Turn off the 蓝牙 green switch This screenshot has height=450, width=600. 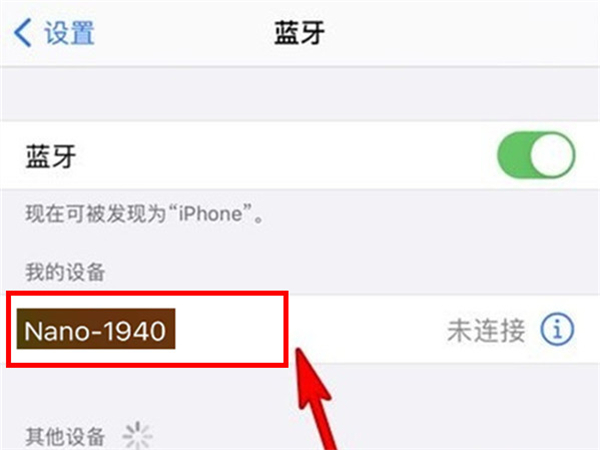click(x=536, y=155)
